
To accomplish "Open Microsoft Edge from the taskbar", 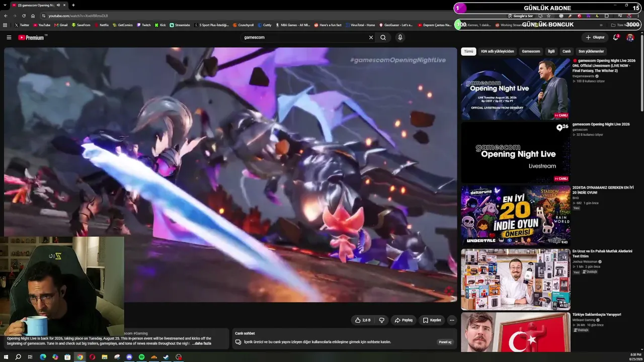I will click(x=43, y=357).
